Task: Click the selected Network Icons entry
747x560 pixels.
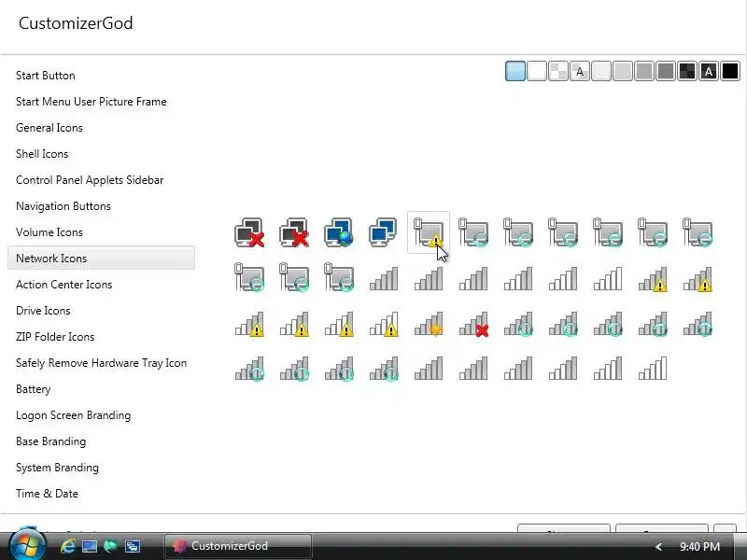Action: pyautogui.click(x=101, y=259)
